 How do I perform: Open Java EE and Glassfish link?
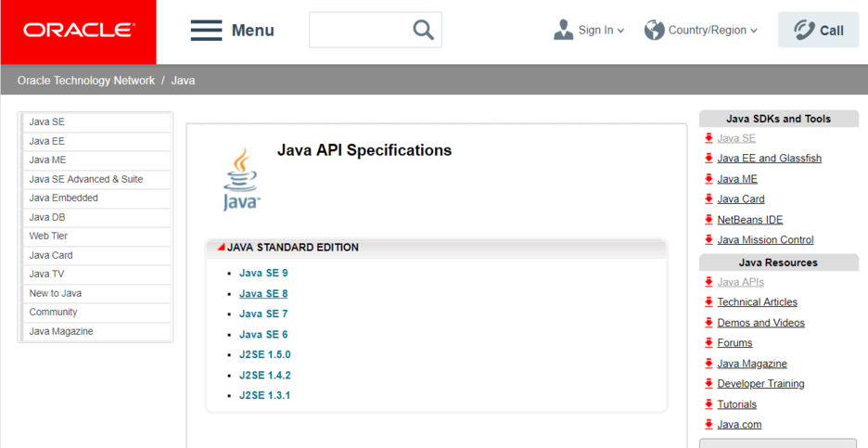pyautogui.click(x=770, y=159)
